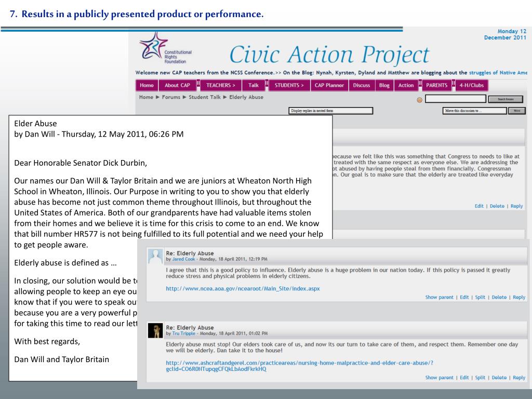Viewport: 532px width, 399px height.
Task: Open the Blog menu tab
Action: (384, 85)
